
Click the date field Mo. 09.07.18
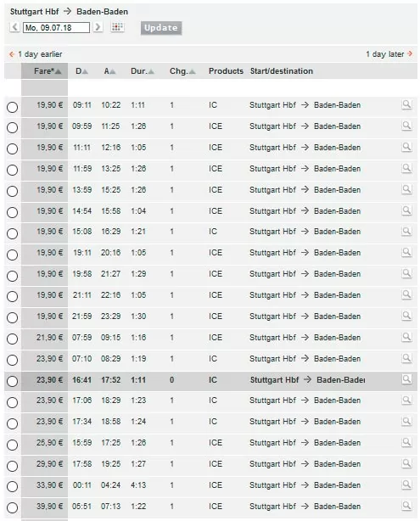click(56, 28)
